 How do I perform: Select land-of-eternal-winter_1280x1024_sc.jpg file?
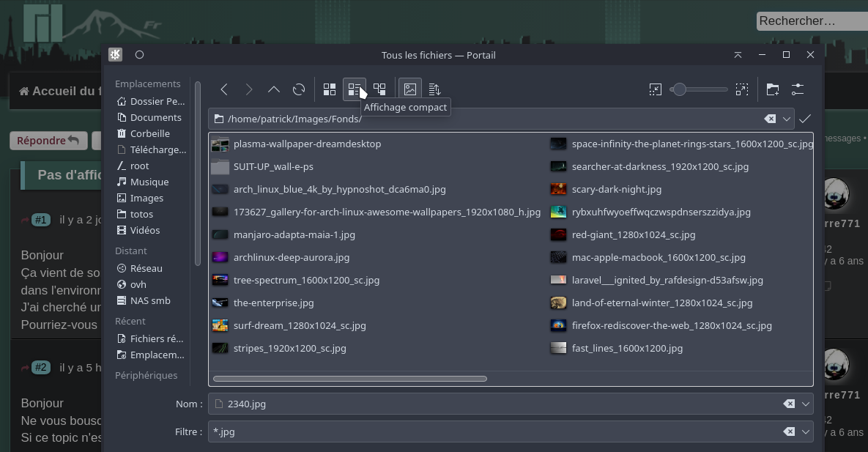pyautogui.click(x=652, y=303)
